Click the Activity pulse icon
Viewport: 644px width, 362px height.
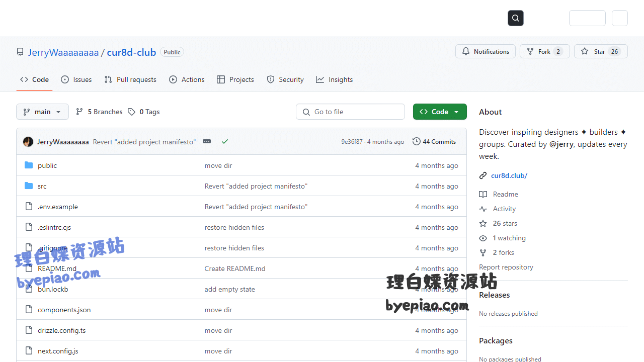tap(483, 209)
